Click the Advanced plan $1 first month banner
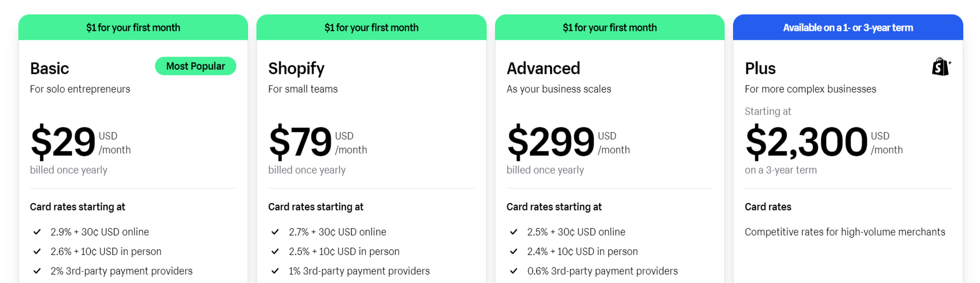 pyautogui.click(x=609, y=27)
